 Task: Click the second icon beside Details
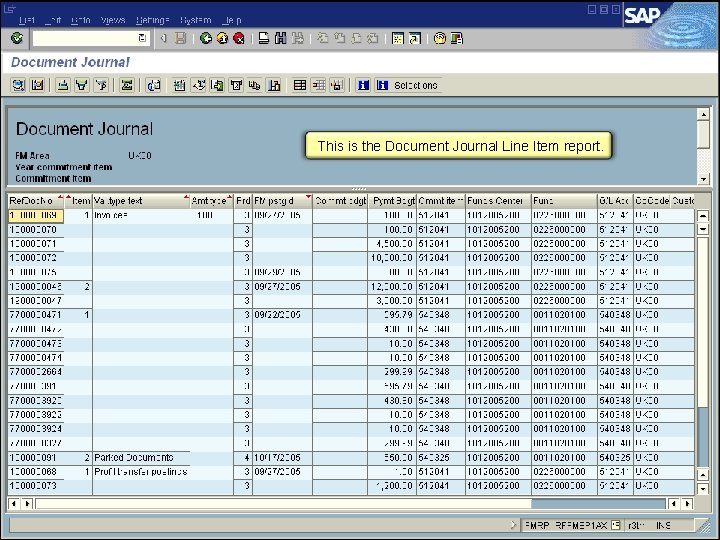(x=38, y=85)
